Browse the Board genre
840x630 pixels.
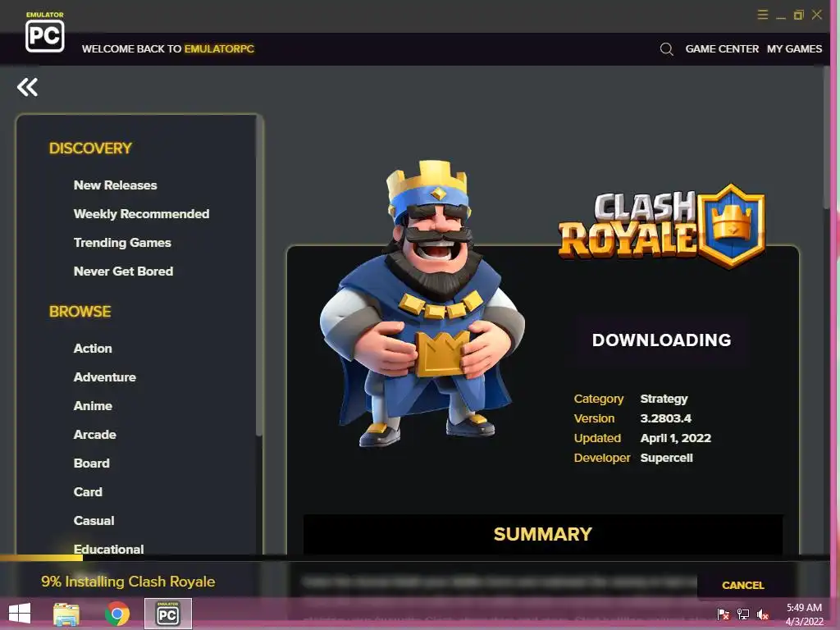pos(92,463)
